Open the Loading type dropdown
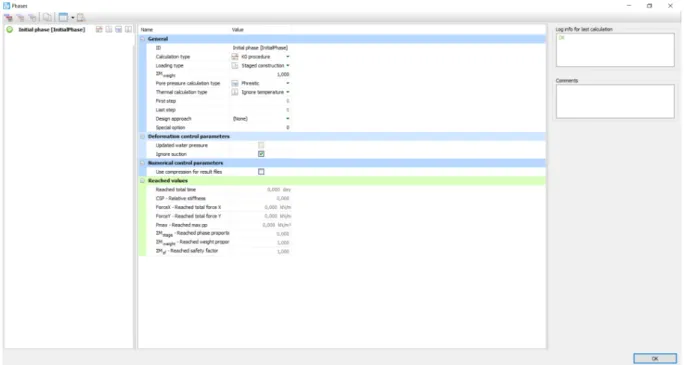Screen dimensions: 684x365 point(287,65)
